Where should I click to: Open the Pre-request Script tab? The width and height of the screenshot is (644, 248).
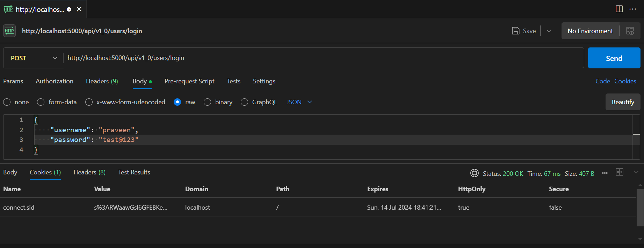pos(189,81)
